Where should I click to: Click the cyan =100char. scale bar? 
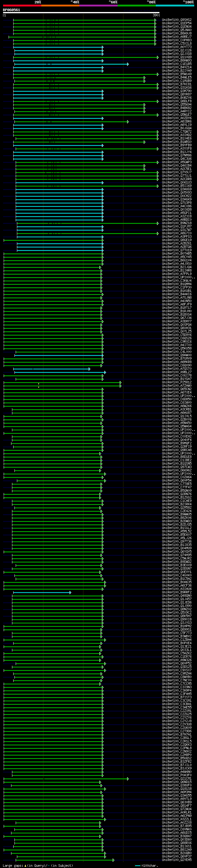click(x=137, y=865)
